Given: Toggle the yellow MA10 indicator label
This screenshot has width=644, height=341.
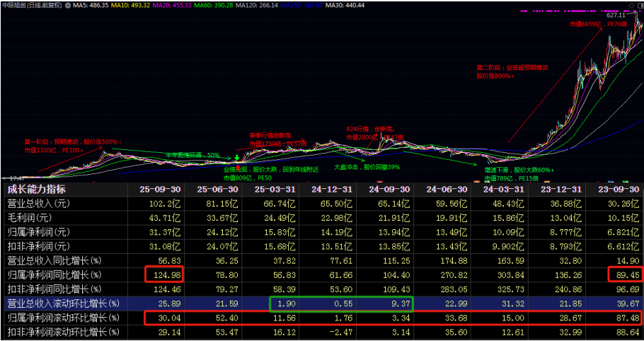Looking at the screenshot, I should (131, 5).
